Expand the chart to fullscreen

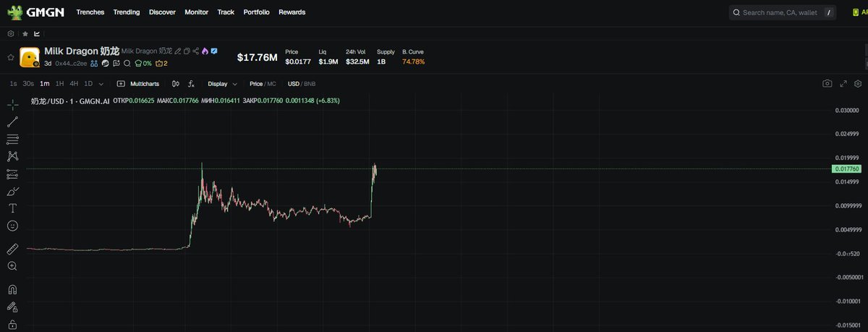click(x=843, y=84)
